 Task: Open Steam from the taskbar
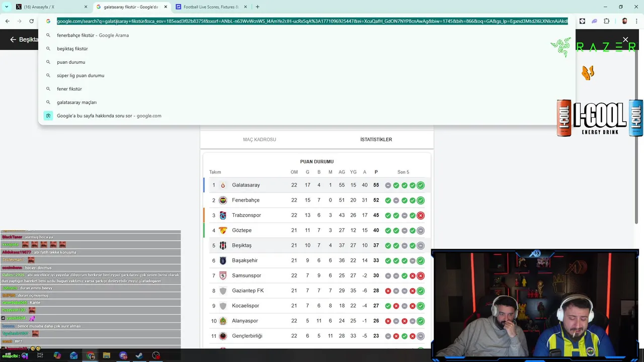139,355
